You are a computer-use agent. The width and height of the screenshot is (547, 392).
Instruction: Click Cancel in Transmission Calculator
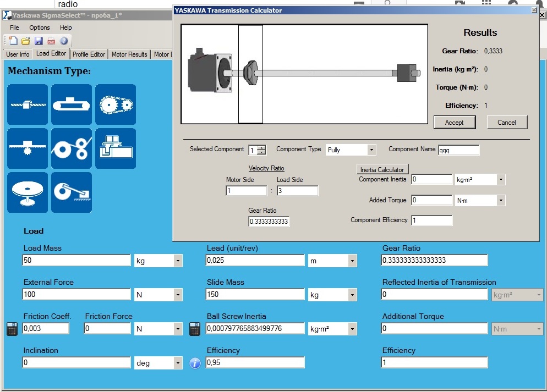(507, 122)
